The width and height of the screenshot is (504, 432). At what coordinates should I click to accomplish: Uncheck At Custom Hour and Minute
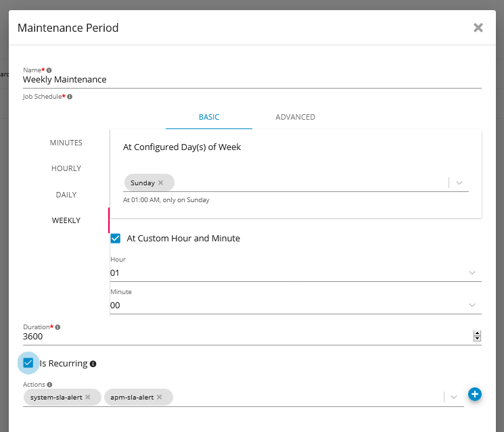tap(116, 238)
